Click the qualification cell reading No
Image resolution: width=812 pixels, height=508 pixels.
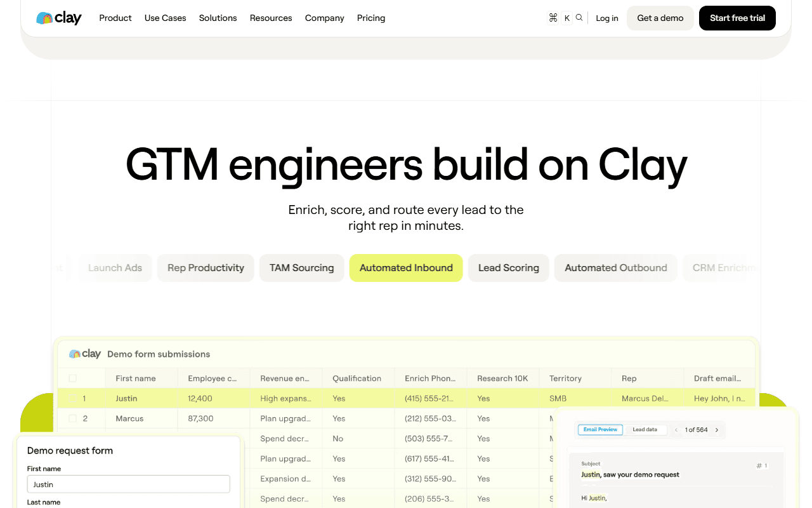click(358, 439)
